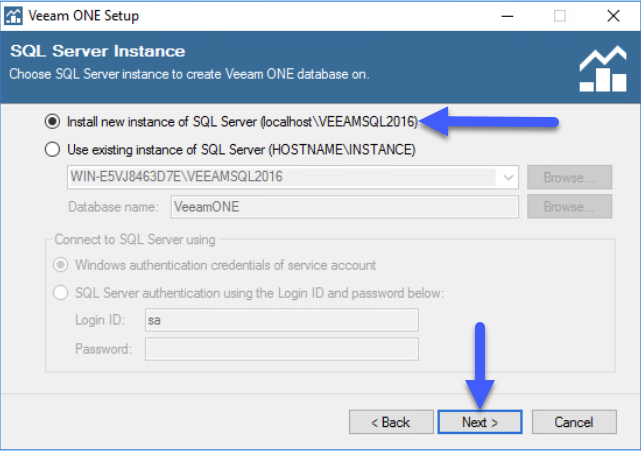Click the 'Database name:' label
Screen dimensions: 641x451
[x=113, y=207]
